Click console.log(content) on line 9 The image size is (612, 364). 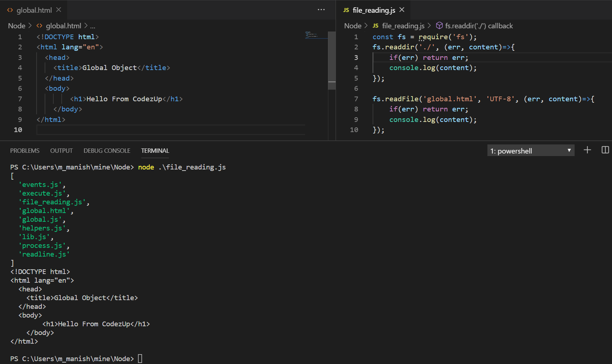(433, 120)
